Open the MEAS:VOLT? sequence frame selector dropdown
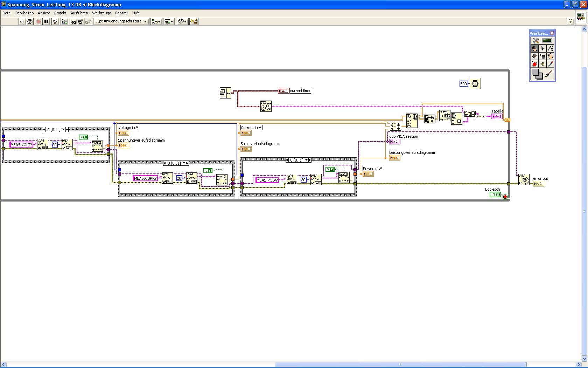 point(64,130)
